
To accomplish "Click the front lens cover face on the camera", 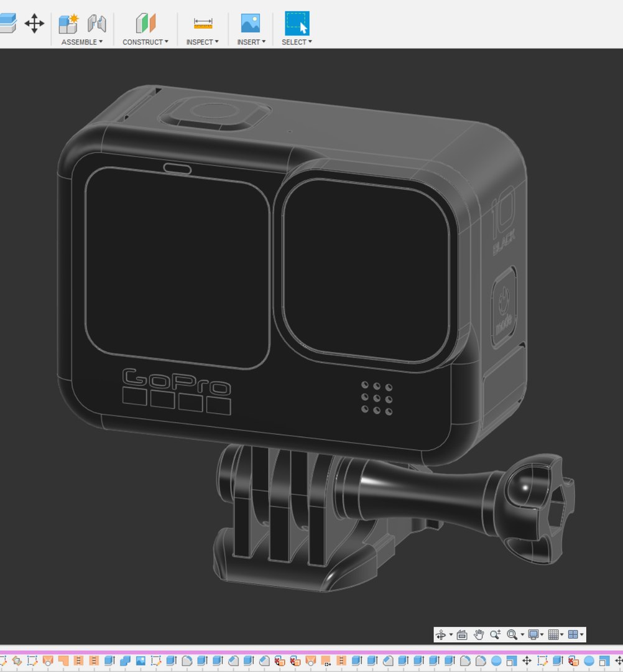I will 366,271.
